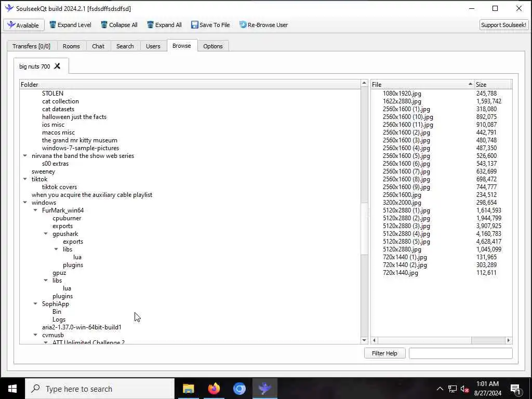Click the file filter text field
This screenshot has height=399, width=532.
coord(460,353)
